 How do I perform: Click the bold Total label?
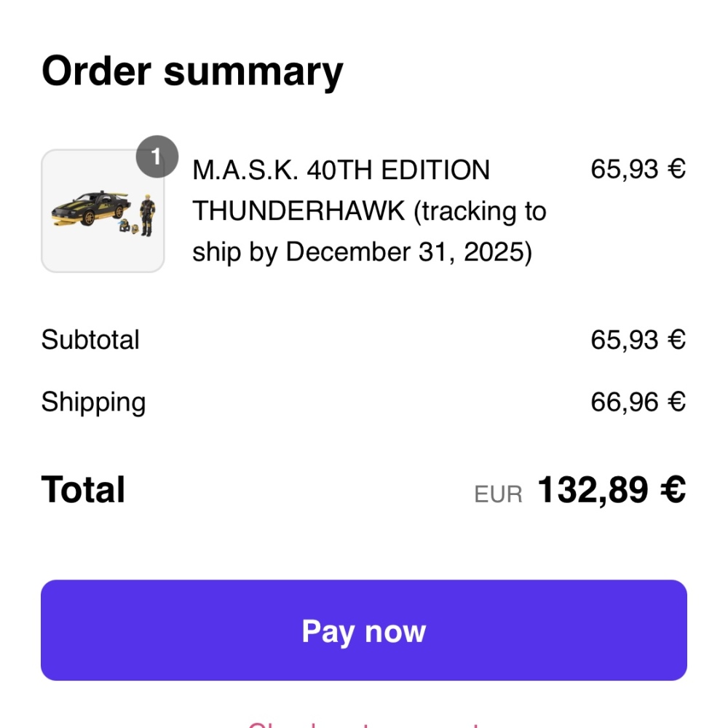83,489
